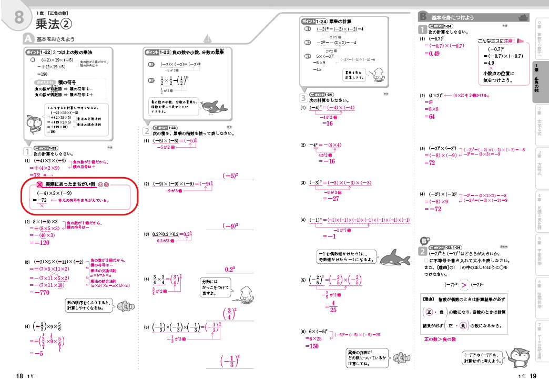
Task: Select circled 負 in the second answer bracket
Action: pos(463,326)
